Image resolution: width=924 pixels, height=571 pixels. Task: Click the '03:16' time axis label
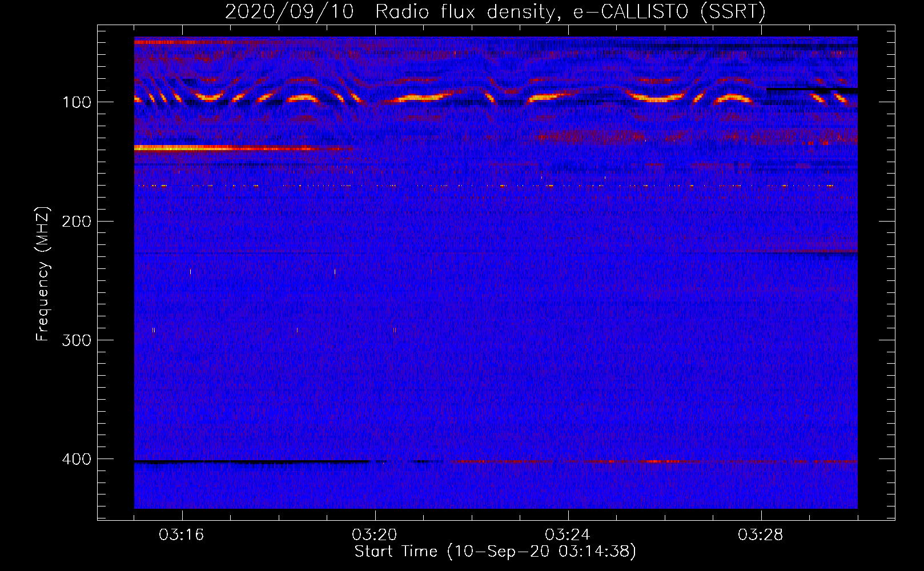(182, 535)
